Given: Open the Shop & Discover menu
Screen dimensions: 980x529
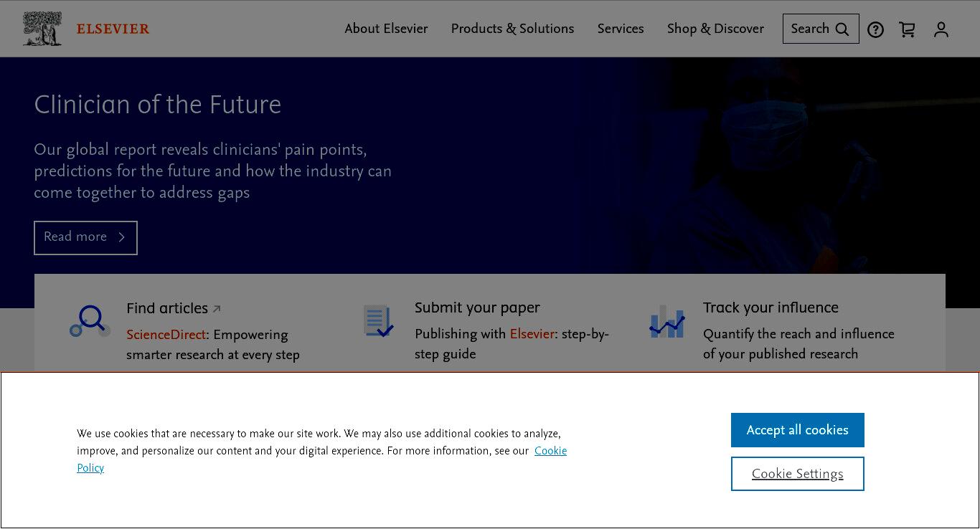Looking at the screenshot, I should pyautogui.click(x=715, y=29).
